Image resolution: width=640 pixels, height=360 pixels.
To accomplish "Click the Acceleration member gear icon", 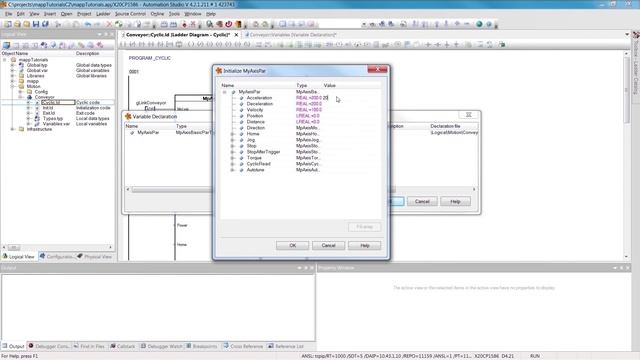I will coord(241,98).
